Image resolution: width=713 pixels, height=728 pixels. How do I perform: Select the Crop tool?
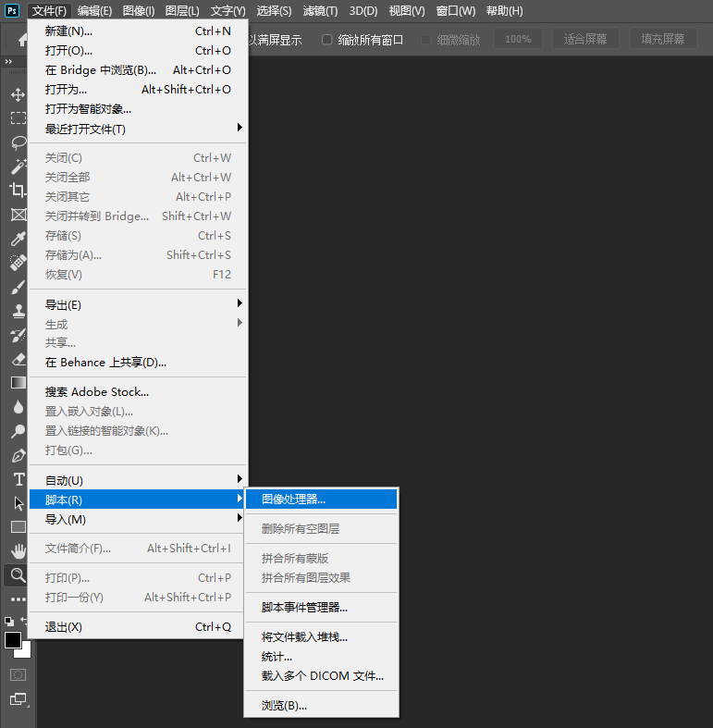point(18,190)
